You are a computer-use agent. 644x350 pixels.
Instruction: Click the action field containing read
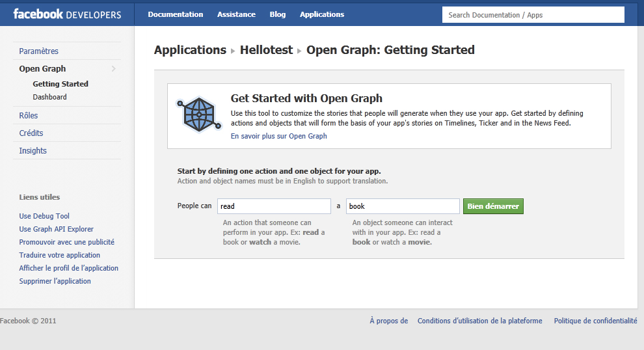(x=274, y=206)
